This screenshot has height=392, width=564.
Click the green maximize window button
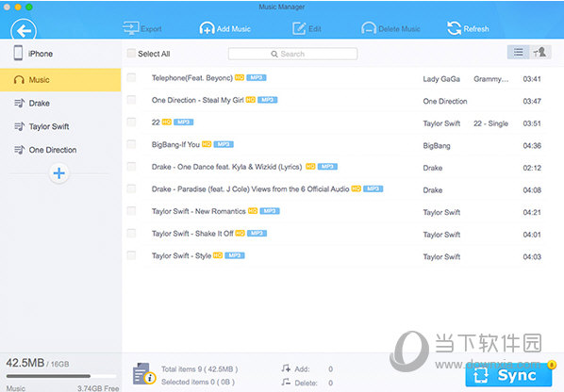coord(29,7)
